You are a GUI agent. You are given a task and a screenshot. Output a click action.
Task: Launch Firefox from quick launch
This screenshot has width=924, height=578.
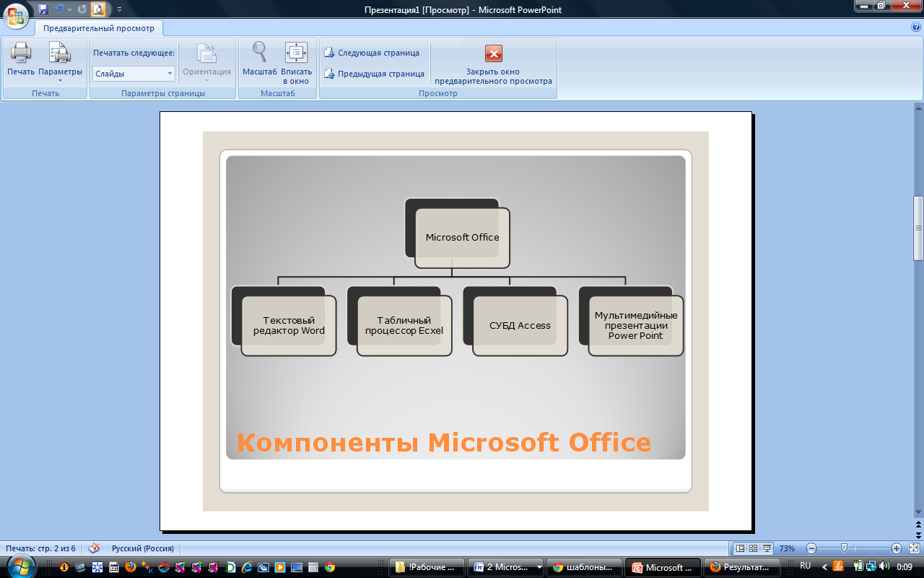coord(131,567)
